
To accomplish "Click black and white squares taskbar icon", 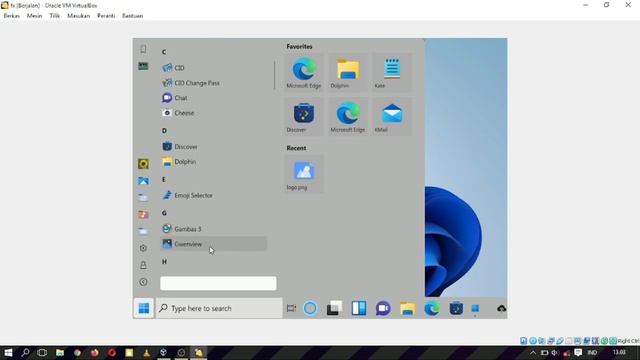I will coord(334,308).
